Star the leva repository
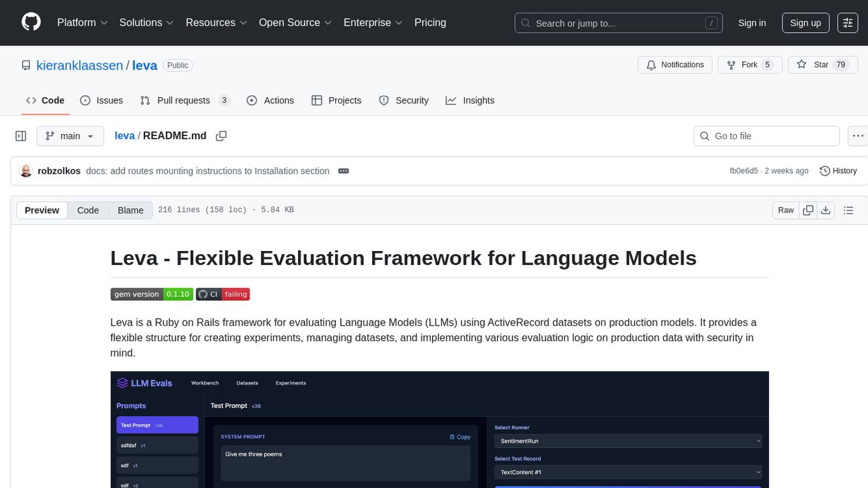 823,65
